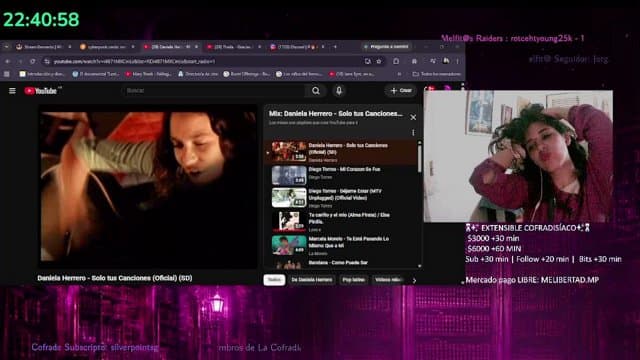
Task: Close the Daniela Herrero tab
Action: pyautogui.click(x=196, y=47)
